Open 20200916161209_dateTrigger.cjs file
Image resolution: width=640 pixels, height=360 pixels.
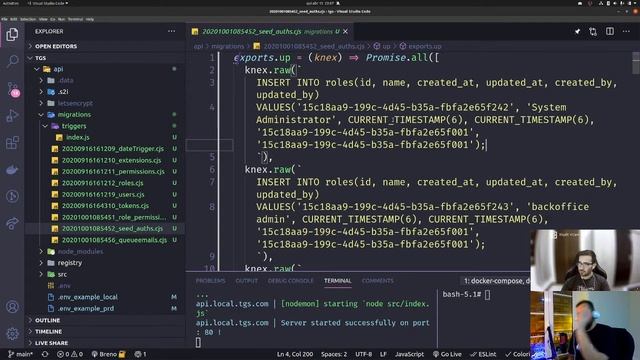pyautogui.click(x=105, y=149)
